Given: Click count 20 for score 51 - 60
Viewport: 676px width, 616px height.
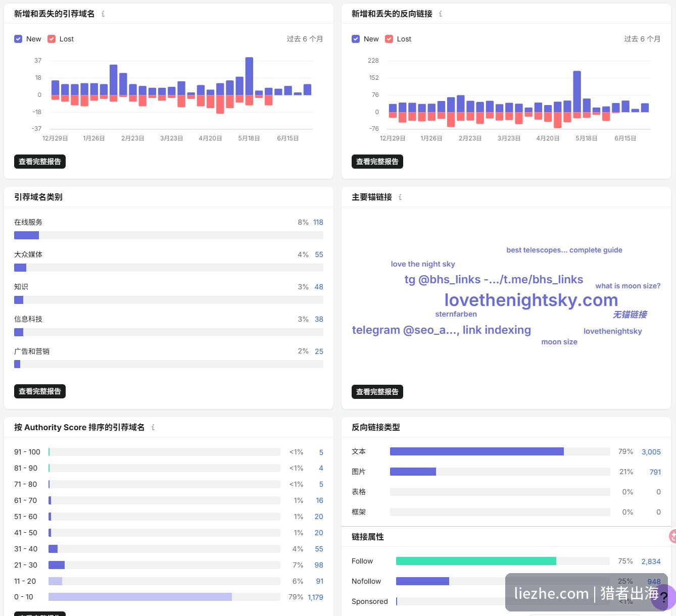Looking at the screenshot, I should pyautogui.click(x=319, y=517).
